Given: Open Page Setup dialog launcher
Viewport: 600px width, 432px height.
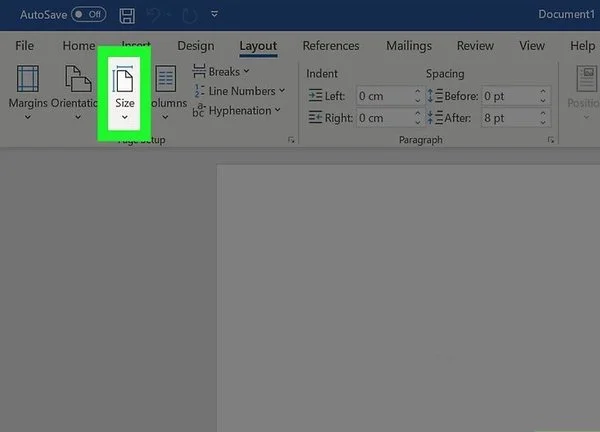Looking at the screenshot, I should (x=291, y=140).
